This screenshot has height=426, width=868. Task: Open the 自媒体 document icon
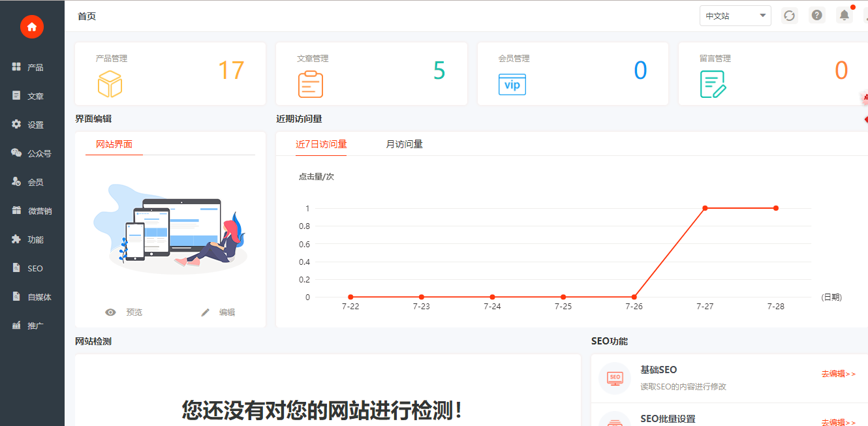16,296
